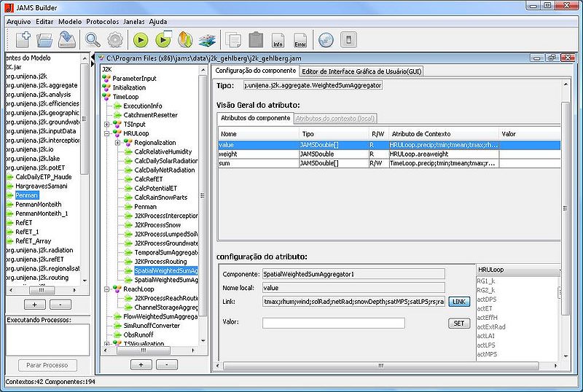The height and width of the screenshot is (392, 583).
Task: Open the layered map viewer icon
Action: 208,39
